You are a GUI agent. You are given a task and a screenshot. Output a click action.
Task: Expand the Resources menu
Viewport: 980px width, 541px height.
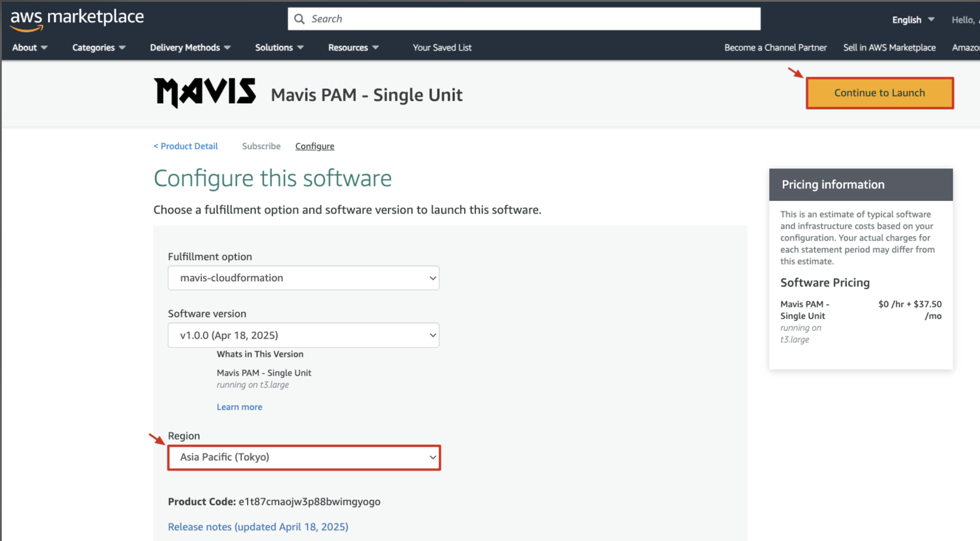click(353, 48)
